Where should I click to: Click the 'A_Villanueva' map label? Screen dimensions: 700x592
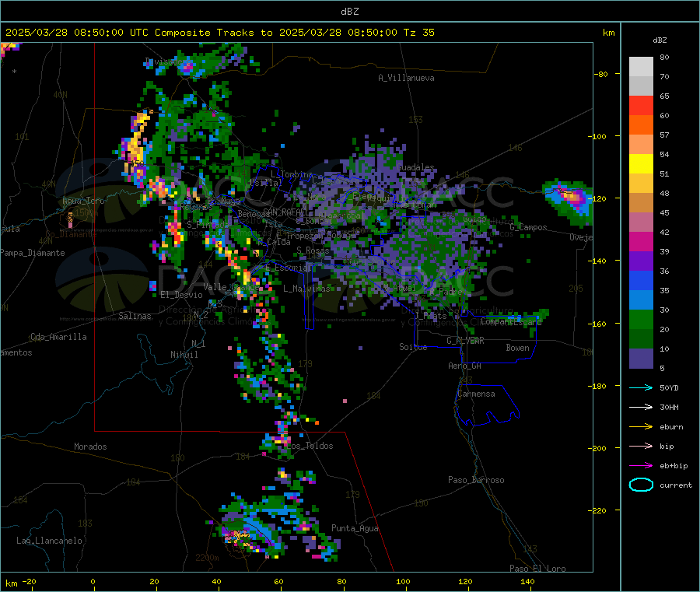pyautogui.click(x=406, y=78)
